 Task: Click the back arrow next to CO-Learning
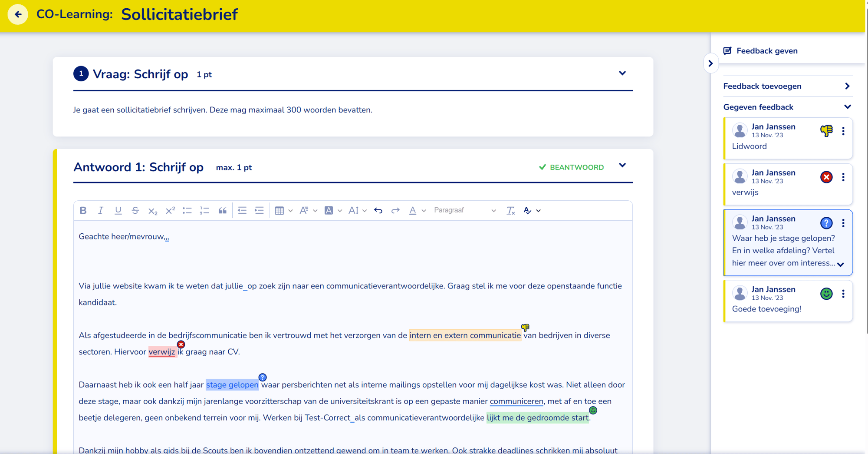click(x=18, y=14)
